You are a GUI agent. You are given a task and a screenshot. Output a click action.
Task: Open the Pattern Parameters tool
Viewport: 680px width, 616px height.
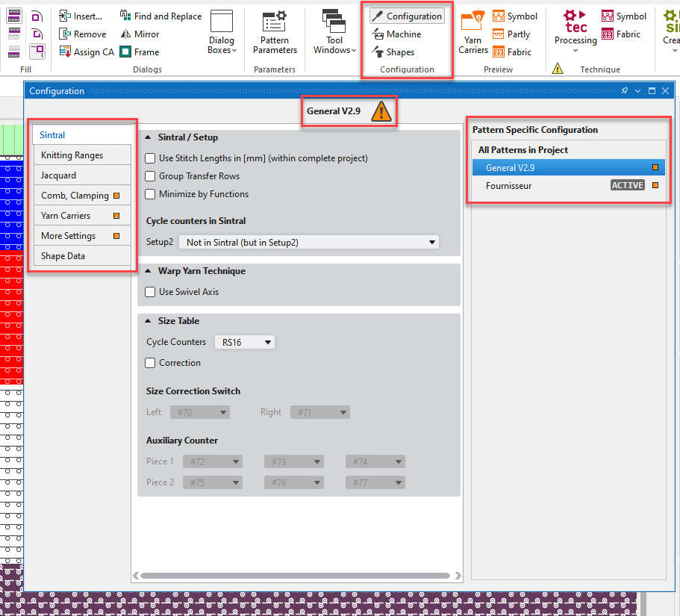pos(275,33)
